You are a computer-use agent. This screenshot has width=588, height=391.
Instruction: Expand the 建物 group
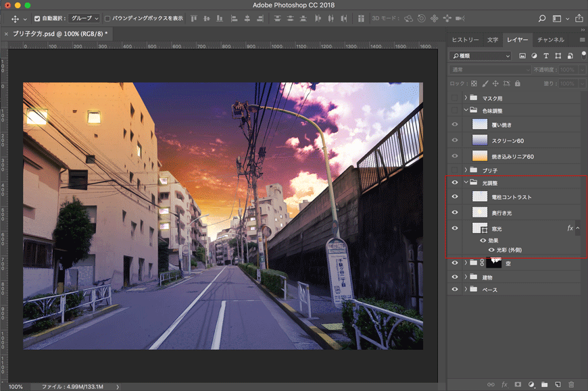point(466,277)
